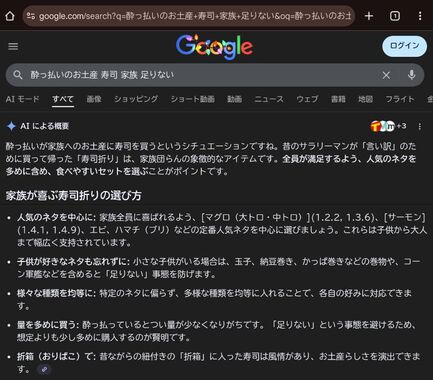433x380 pixels.
Task: Open the AI overview three-dot options
Action: (420, 126)
